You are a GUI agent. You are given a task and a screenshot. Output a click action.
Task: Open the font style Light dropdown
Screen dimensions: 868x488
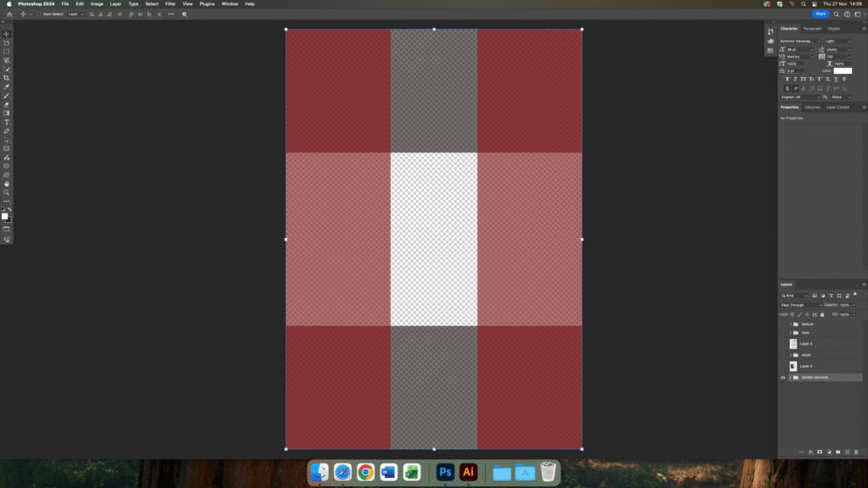(x=839, y=41)
